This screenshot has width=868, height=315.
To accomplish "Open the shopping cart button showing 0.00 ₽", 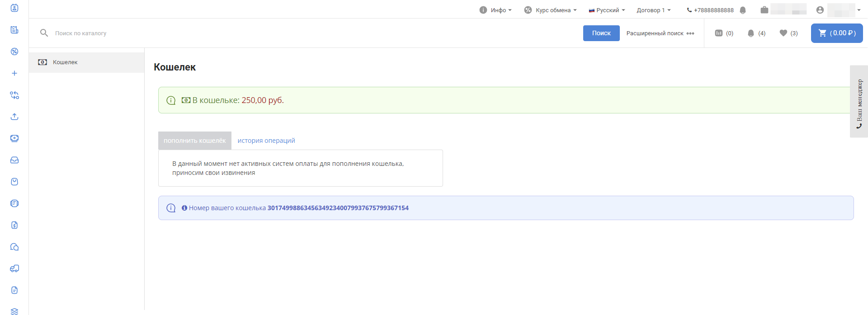I will (836, 33).
